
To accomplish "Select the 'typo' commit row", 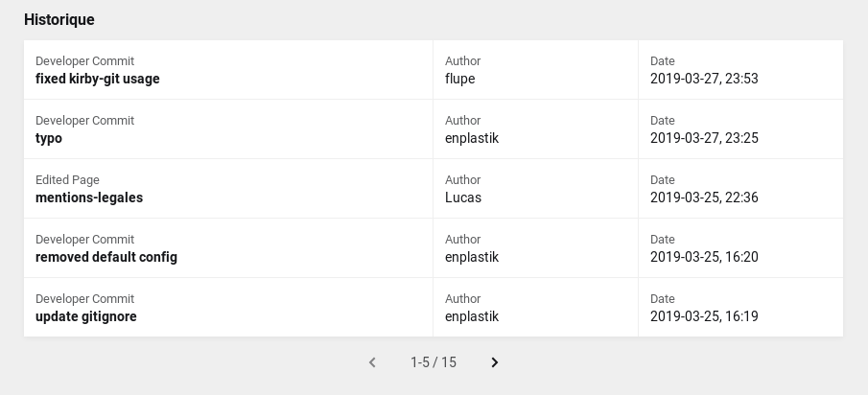I will coord(49,138).
